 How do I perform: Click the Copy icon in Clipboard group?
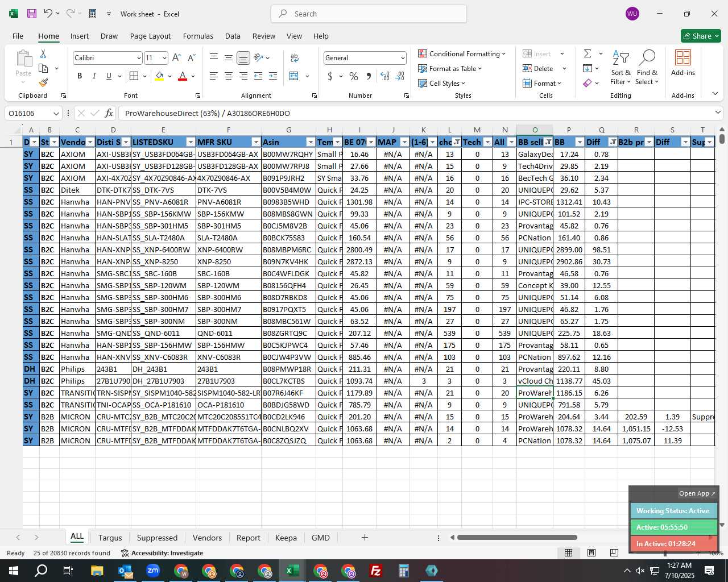(43, 68)
